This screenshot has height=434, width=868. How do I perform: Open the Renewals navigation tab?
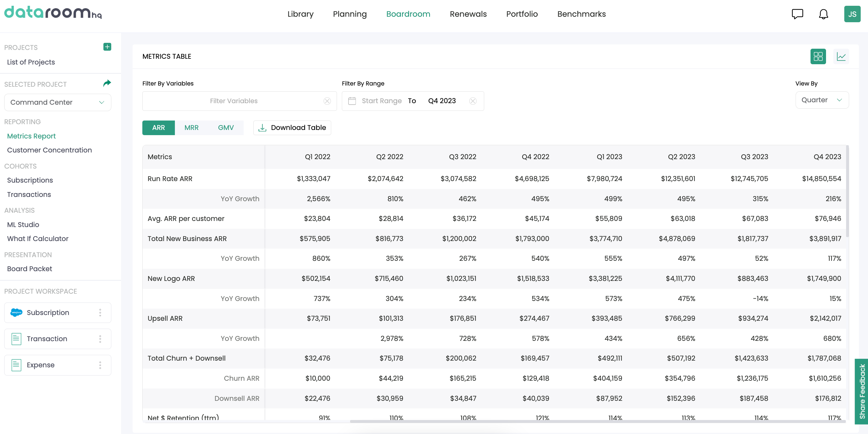click(x=468, y=14)
